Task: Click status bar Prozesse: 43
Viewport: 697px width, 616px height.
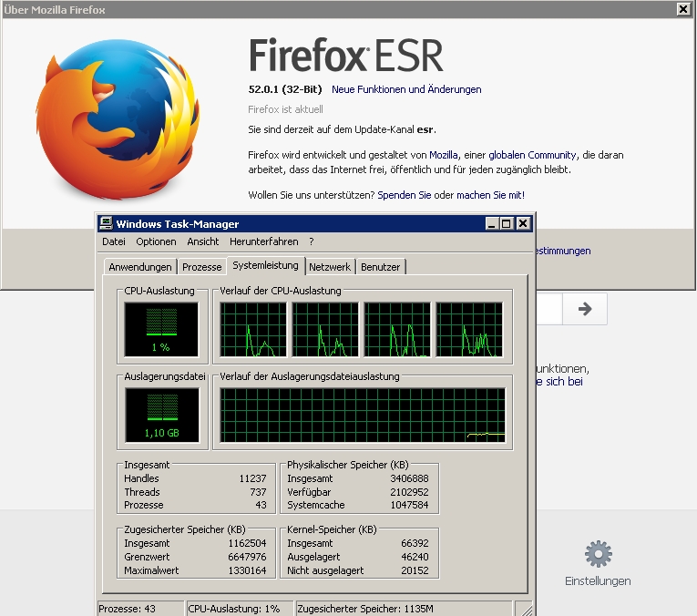Action: coord(140,609)
